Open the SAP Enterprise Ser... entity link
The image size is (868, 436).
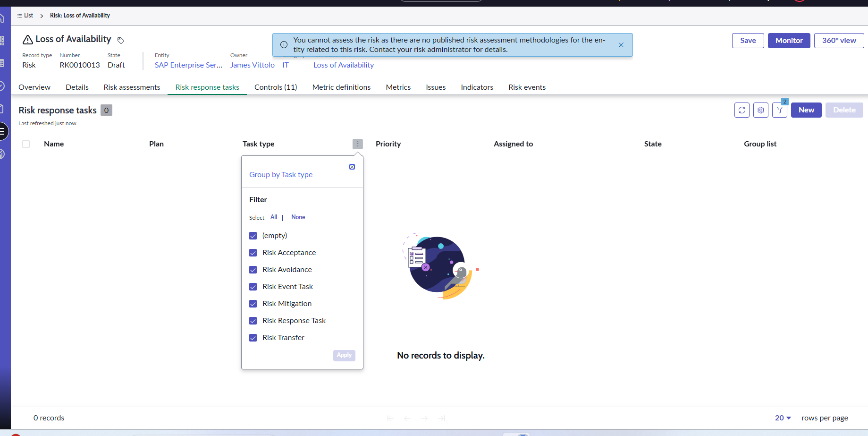tap(188, 65)
